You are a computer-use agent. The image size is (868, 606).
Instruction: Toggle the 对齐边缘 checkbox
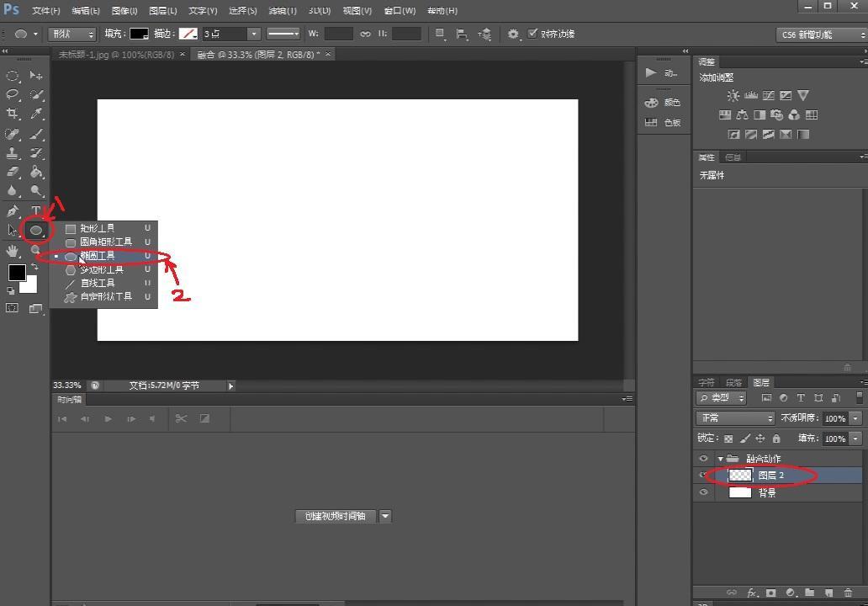coord(532,34)
